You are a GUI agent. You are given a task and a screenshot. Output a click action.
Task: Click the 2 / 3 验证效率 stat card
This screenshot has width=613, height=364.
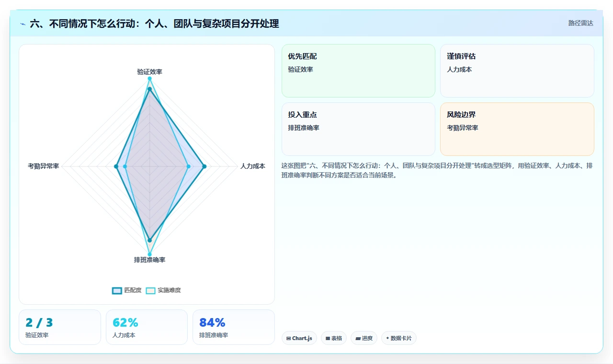pyautogui.click(x=60, y=327)
